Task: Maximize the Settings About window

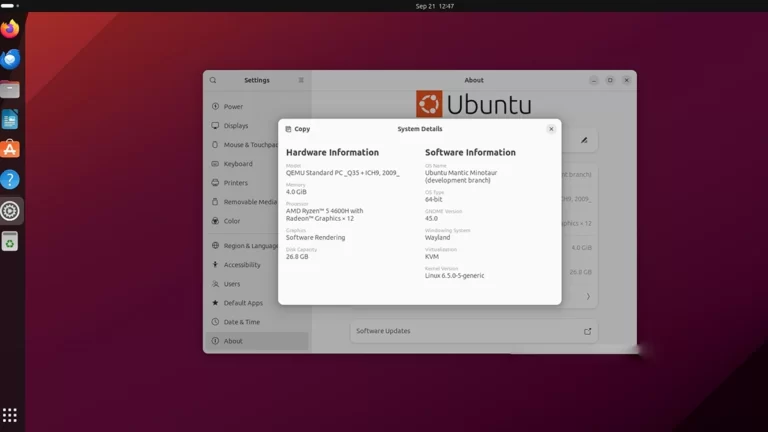Action: (x=610, y=80)
